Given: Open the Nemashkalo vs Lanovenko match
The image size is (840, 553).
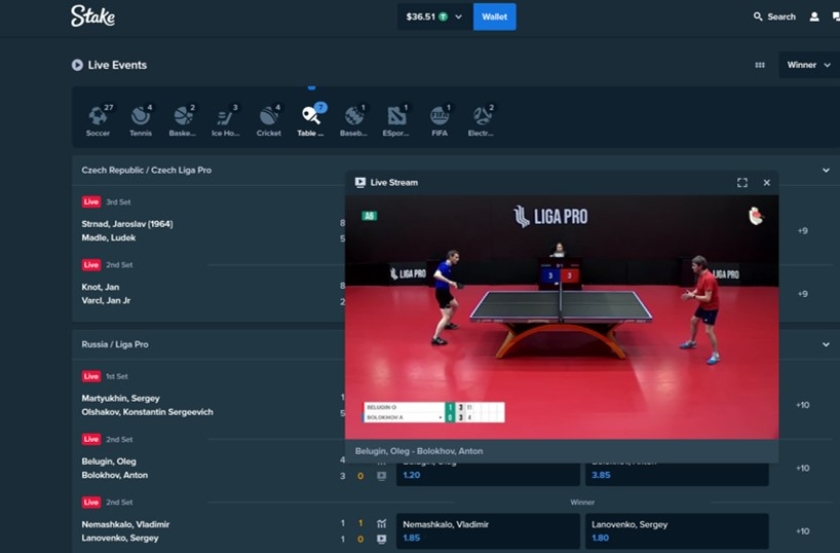Looking at the screenshot, I should [125, 531].
